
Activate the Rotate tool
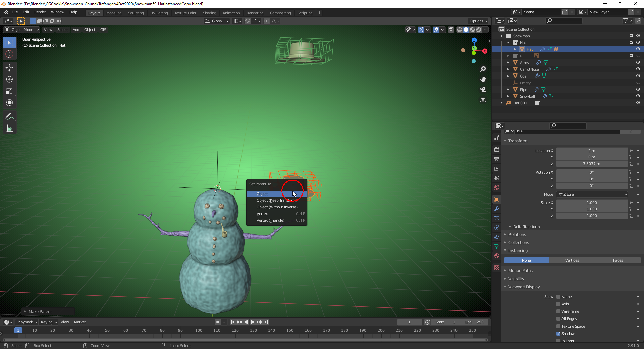pos(9,80)
